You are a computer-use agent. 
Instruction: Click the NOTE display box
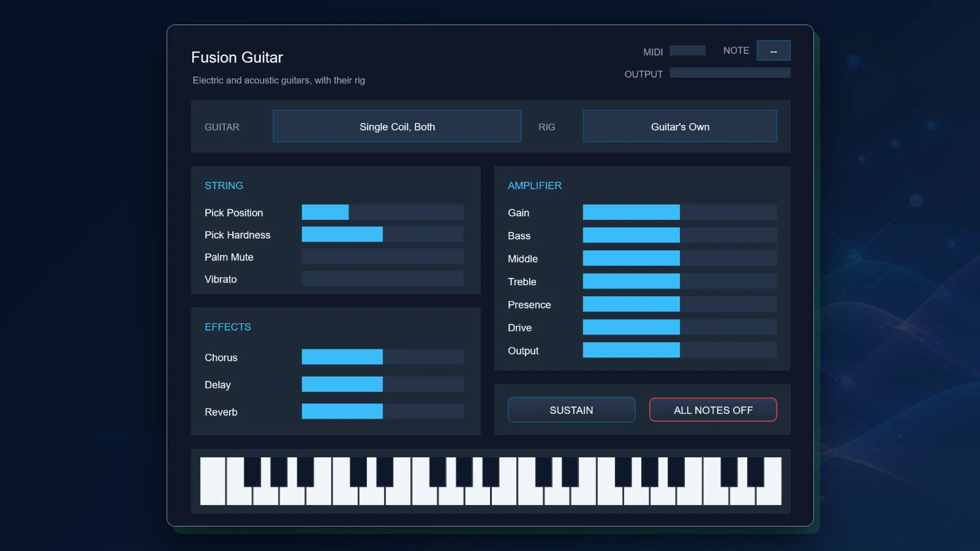point(774,50)
